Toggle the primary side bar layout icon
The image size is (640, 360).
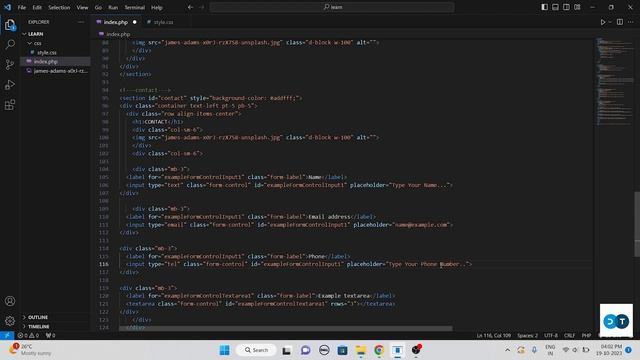pyautogui.click(x=544, y=7)
